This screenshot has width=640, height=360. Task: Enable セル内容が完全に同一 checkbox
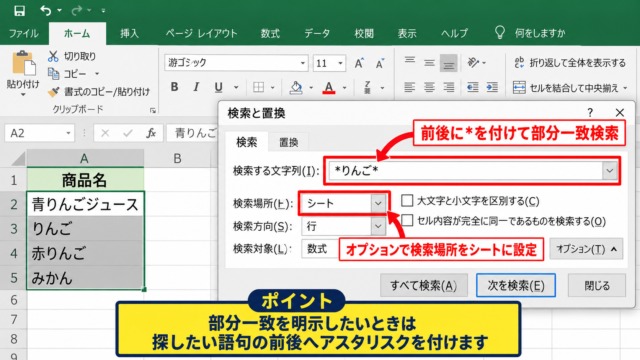point(407,220)
